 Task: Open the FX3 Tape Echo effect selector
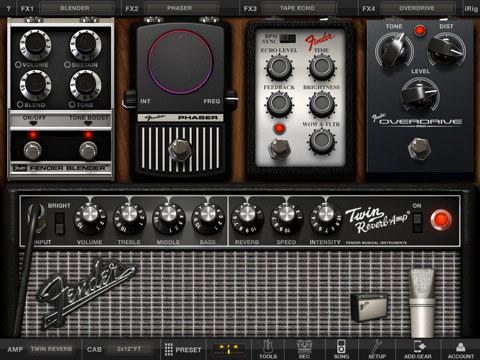(299, 8)
